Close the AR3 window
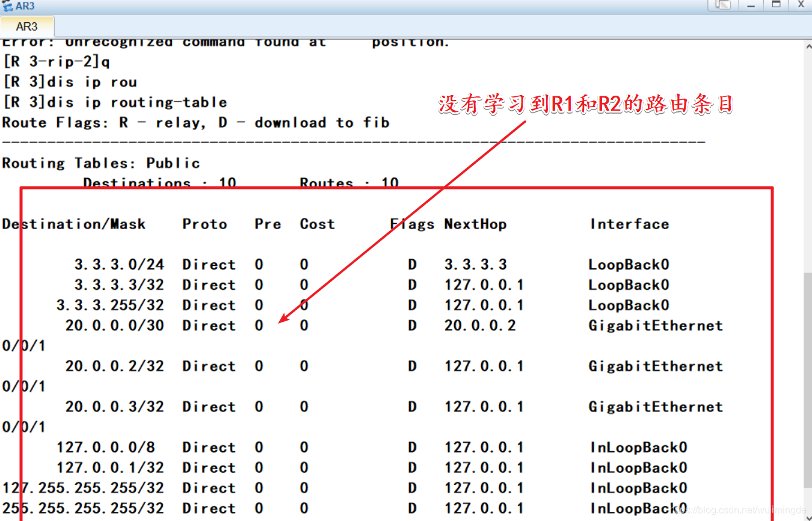 coord(801,5)
